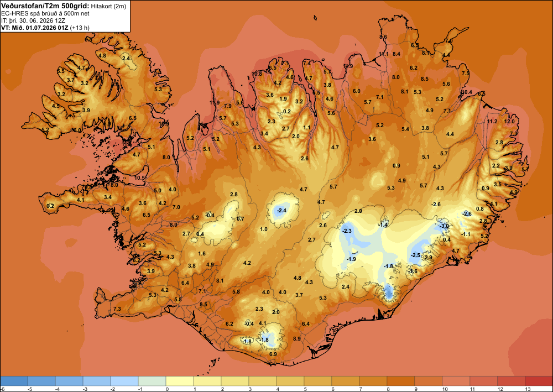553x392 pixels.
Task: Select the legend swatch between 5 and 6
Action: pos(318,381)
